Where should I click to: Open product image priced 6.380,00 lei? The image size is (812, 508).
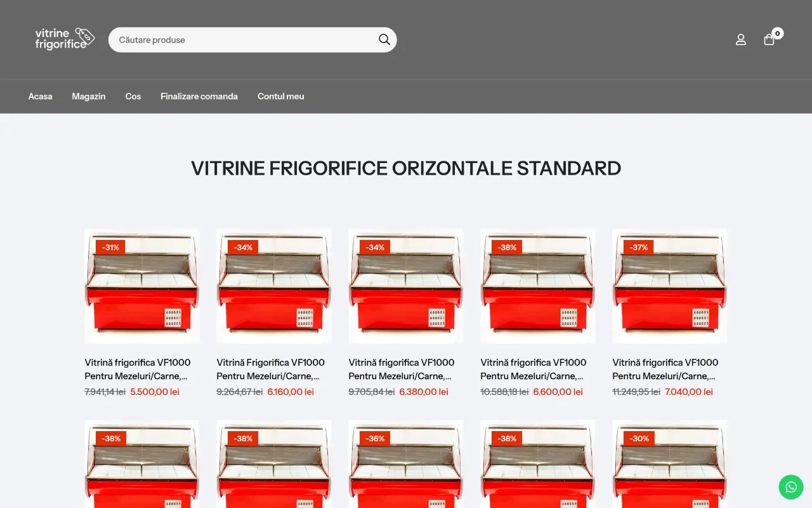(406, 286)
